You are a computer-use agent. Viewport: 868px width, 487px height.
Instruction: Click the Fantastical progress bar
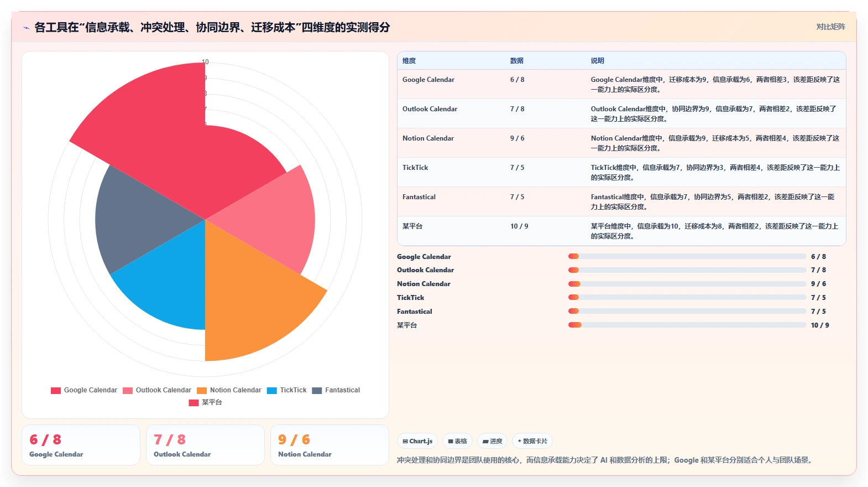tap(687, 311)
